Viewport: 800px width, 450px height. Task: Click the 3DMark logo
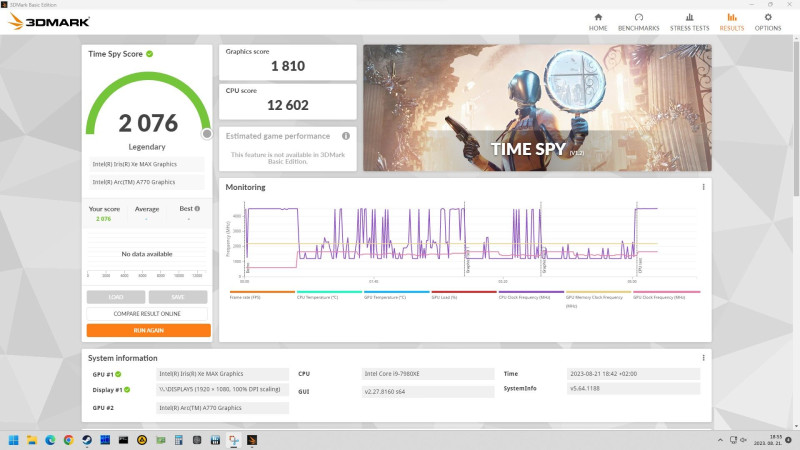coord(49,21)
